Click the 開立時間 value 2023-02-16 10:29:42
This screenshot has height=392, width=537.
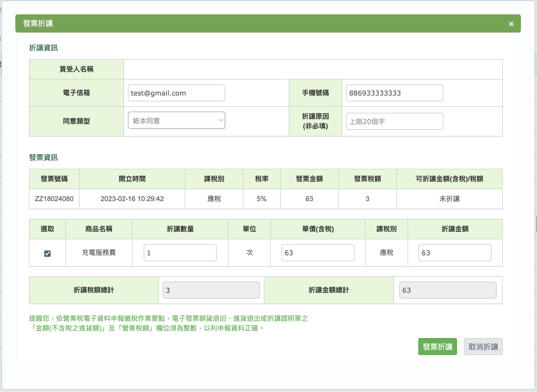(x=132, y=199)
